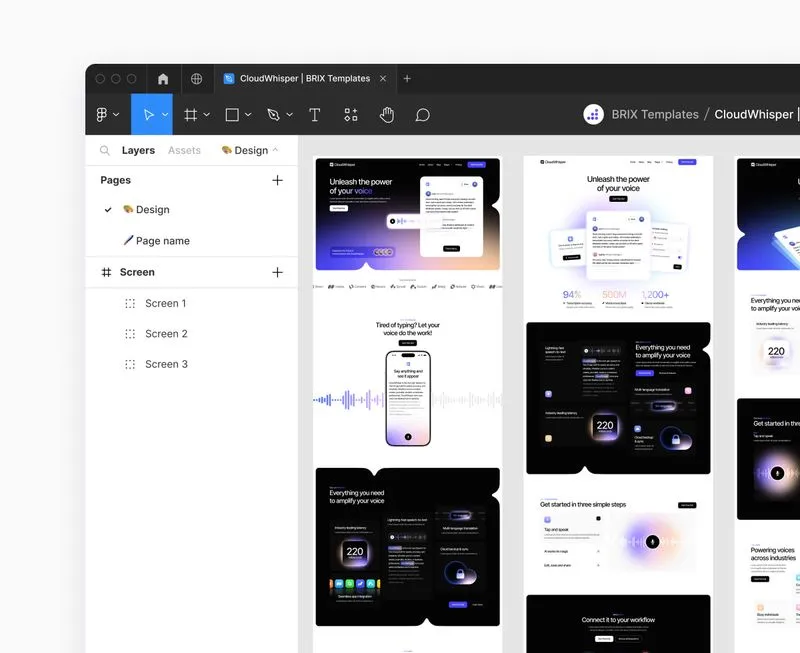Image resolution: width=800 pixels, height=653 pixels.
Task: Select the Move tool
Action: click(148, 114)
